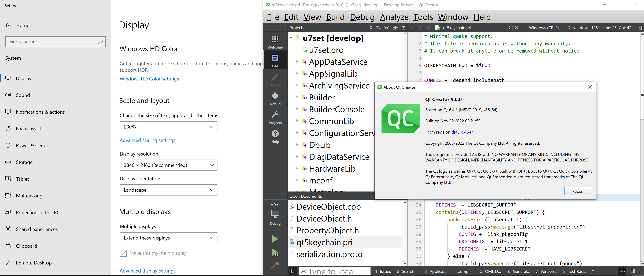This screenshot has width=644, height=276.
Task: Switch to Debug mode bug icon
Action: pos(275,98)
